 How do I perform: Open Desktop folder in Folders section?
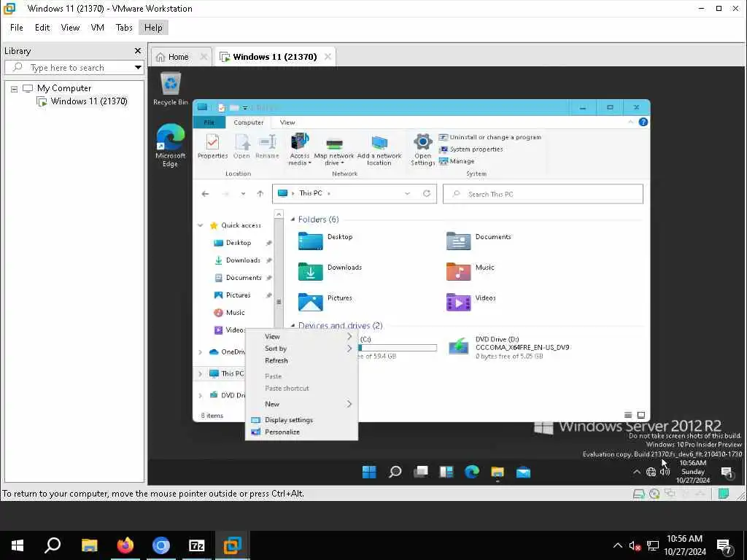(x=325, y=241)
